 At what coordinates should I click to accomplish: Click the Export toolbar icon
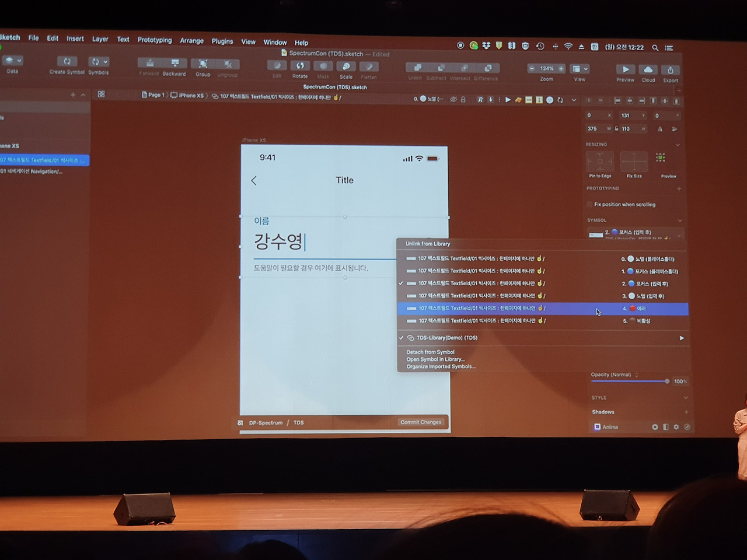pyautogui.click(x=671, y=70)
